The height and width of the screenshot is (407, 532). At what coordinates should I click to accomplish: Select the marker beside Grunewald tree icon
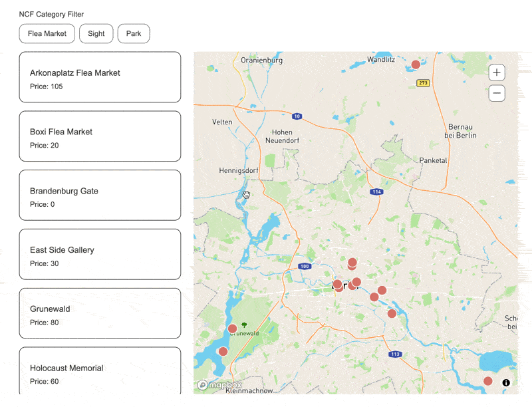[x=232, y=329]
